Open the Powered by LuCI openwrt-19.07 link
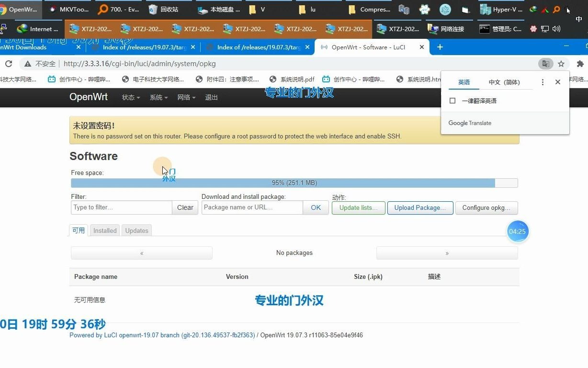588x368 pixels. coord(162,335)
